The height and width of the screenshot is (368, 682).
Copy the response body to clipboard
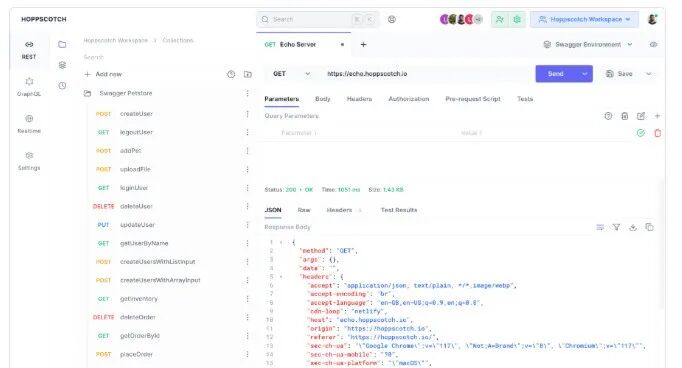click(649, 227)
